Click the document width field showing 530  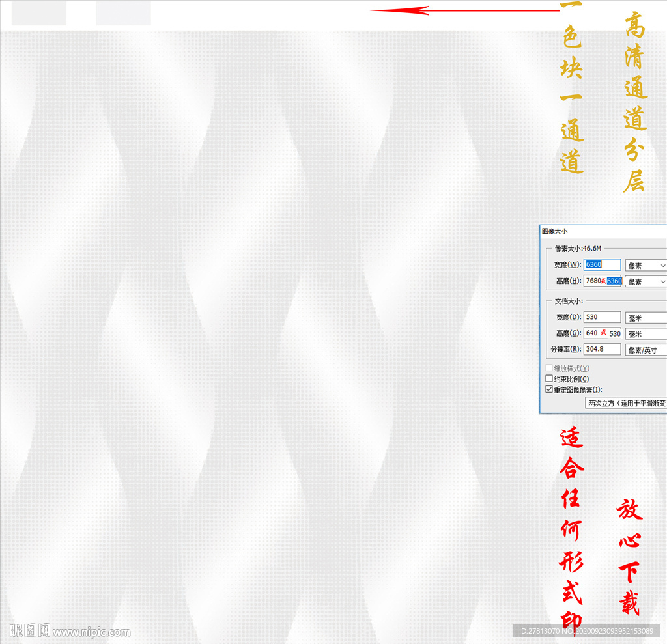[602, 317]
